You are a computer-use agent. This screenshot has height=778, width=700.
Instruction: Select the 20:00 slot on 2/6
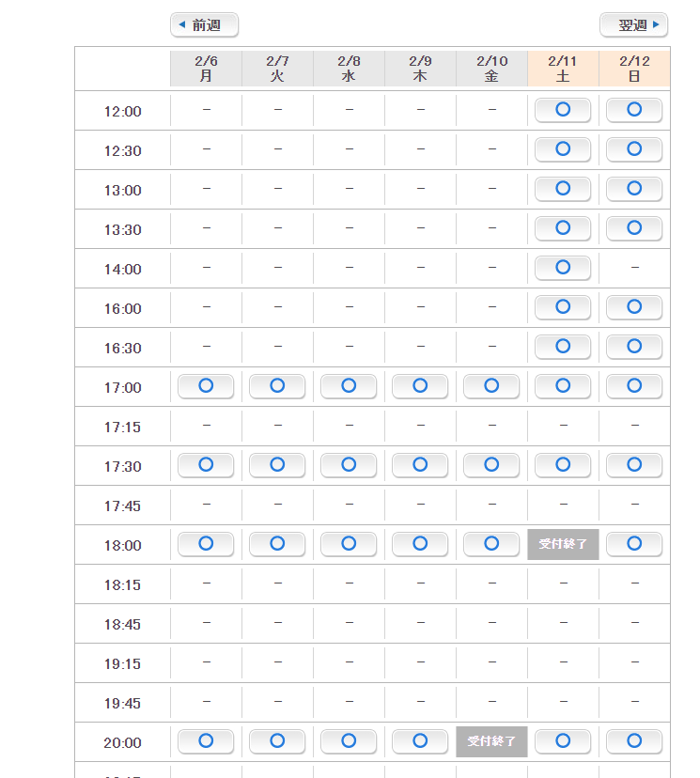pyautogui.click(x=206, y=741)
